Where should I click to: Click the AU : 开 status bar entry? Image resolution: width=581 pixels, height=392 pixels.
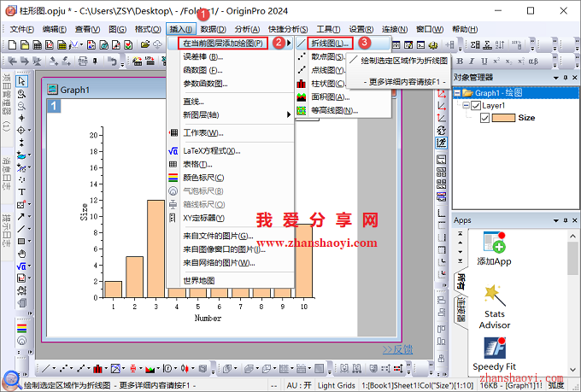tap(299, 386)
